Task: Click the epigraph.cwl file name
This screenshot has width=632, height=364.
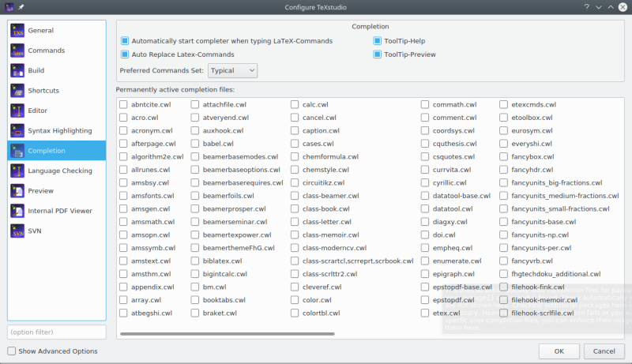Action: (x=453, y=274)
